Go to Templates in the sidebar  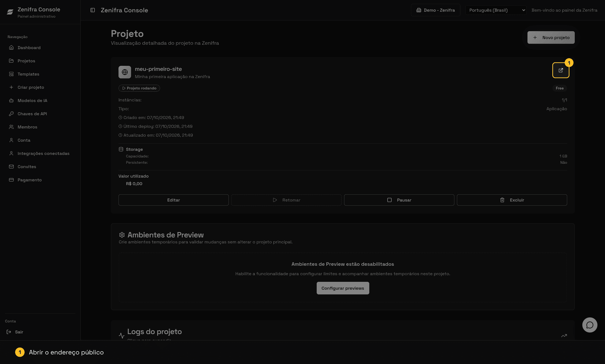point(40,74)
